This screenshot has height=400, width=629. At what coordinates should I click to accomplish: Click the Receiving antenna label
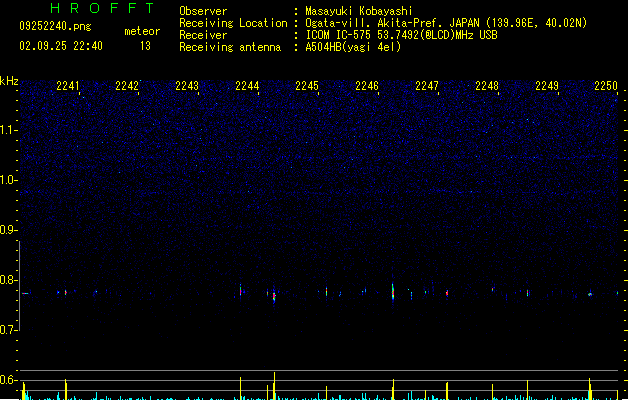(x=230, y=47)
